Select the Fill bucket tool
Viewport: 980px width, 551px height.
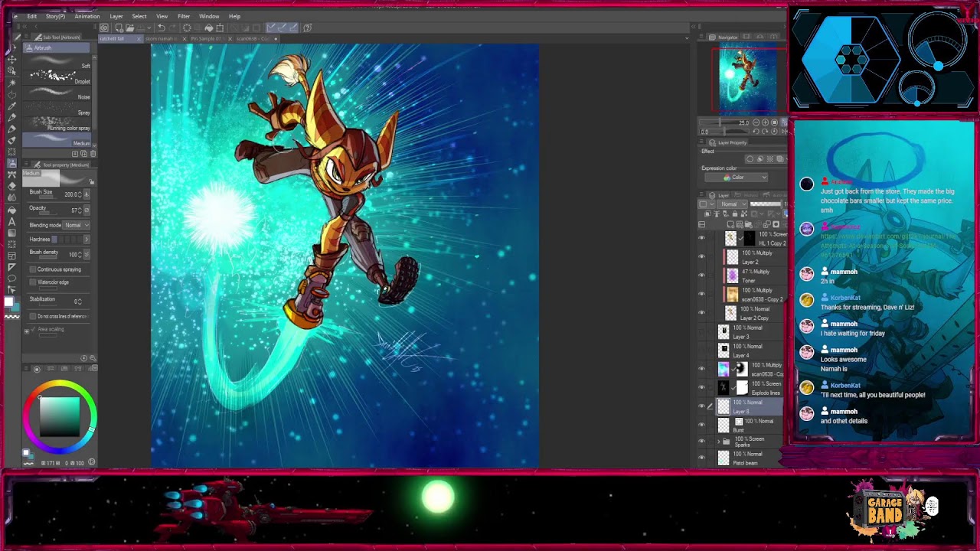[12, 209]
